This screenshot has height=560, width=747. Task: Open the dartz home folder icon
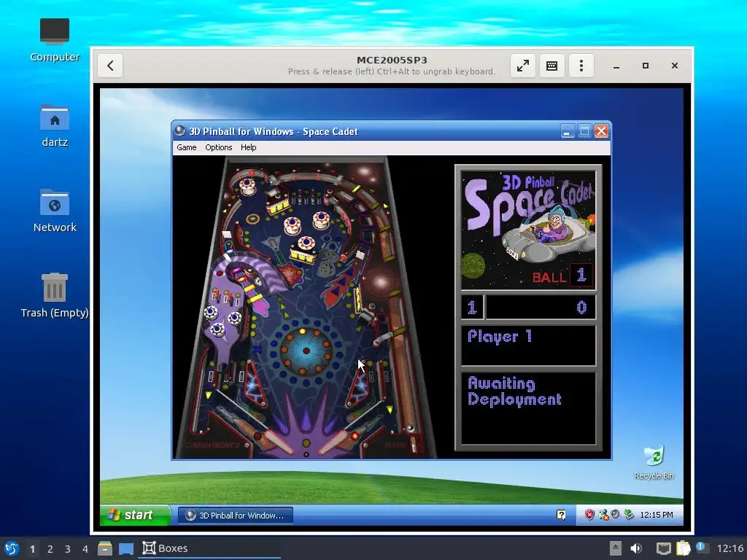[55, 125]
